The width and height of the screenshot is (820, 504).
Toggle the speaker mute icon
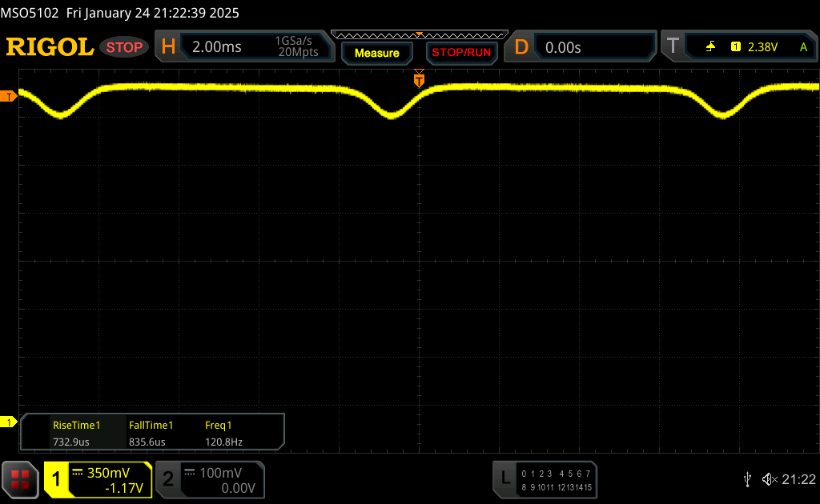tap(769, 479)
